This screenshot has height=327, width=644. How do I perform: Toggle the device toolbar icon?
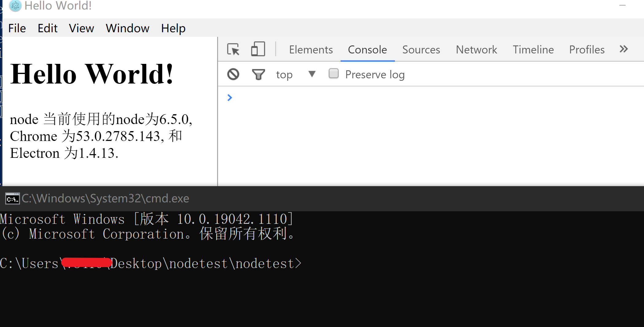point(258,49)
